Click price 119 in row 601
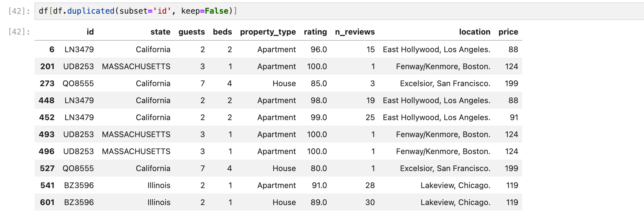Viewport: 644px width, 219px height. 512,202
